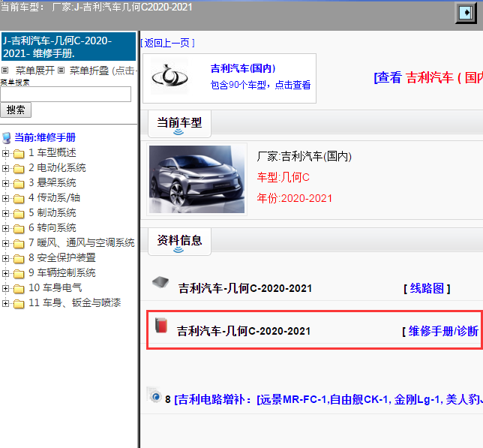Expand the 4 传动系/轴 tree node
Viewport: 483px width, 448px height.
point(5,198)
